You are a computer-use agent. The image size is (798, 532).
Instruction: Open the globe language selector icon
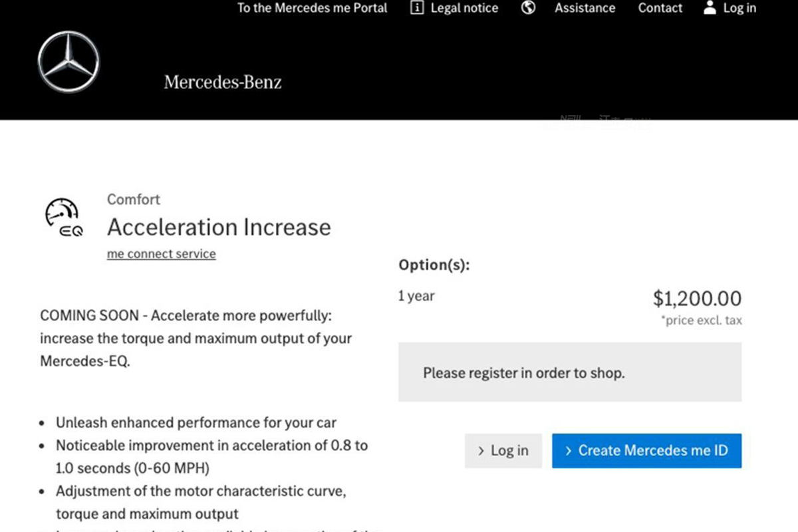pyautogui.click(x=528, y=8)
